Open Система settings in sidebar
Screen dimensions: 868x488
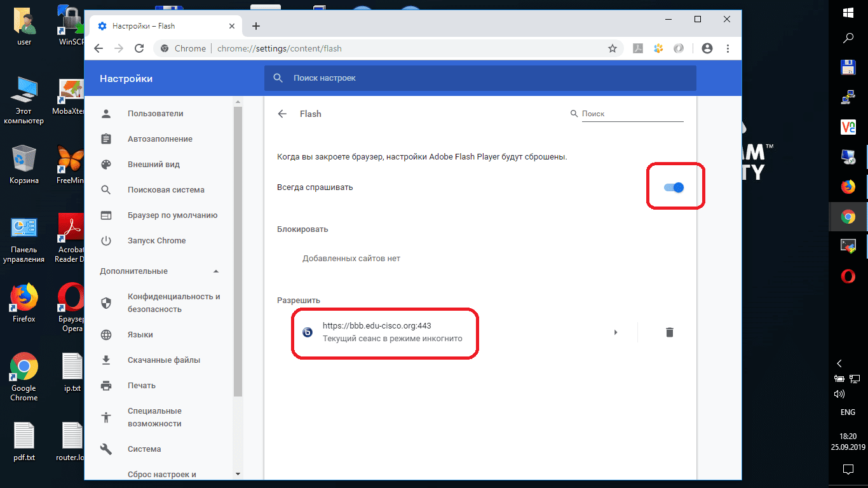pyautogui.click(x=144, y=449)
